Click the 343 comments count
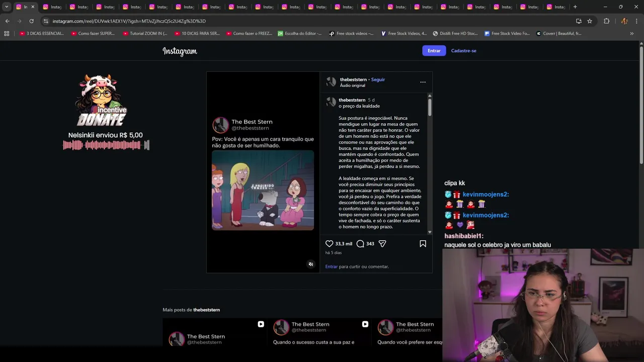644x362 pixels. pos(370,244)
